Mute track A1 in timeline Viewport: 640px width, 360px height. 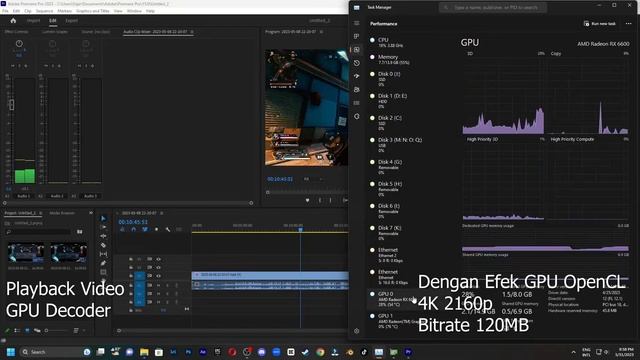pos(159,285)
